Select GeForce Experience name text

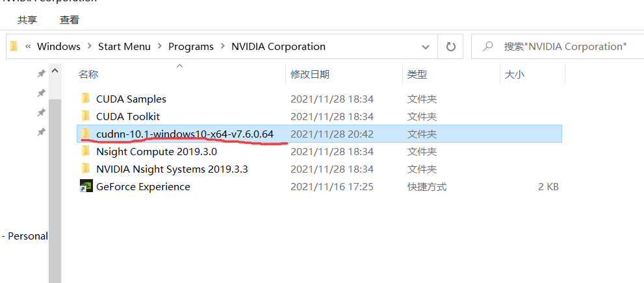143,187
